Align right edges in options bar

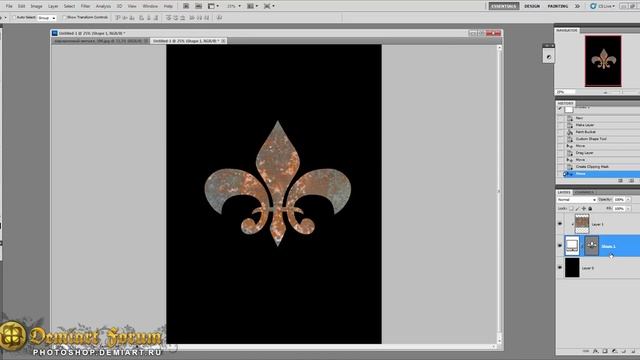[x=156, y=18]
